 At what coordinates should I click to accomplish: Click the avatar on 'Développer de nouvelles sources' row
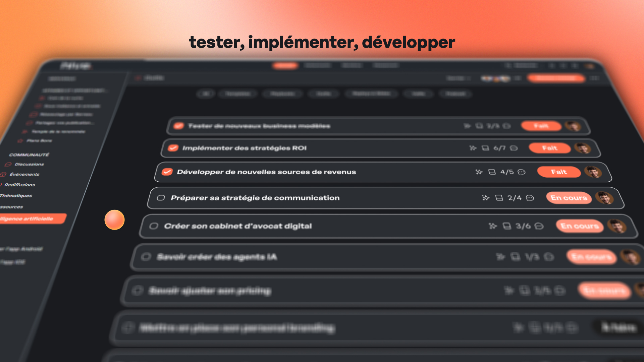click(593, 172)
